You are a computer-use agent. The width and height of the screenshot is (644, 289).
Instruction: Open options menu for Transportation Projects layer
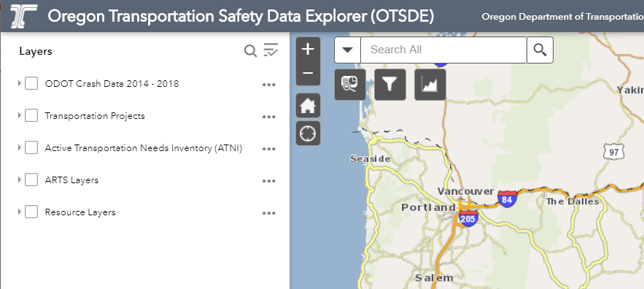point(269,117)
